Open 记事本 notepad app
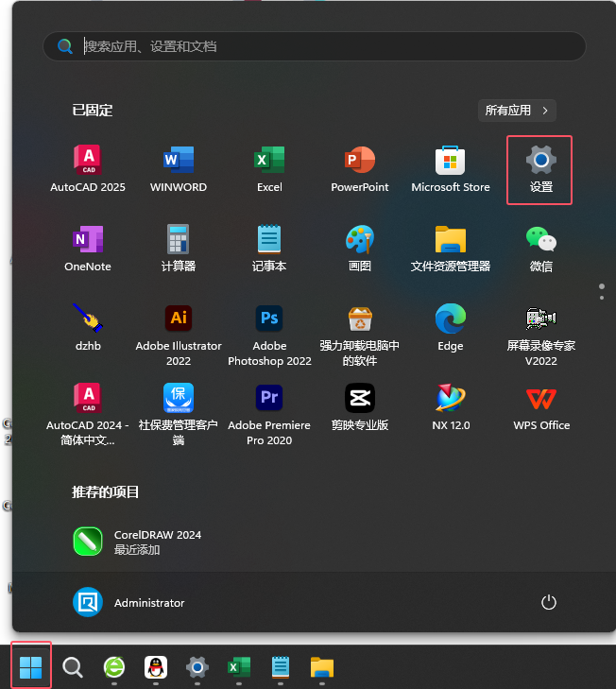This screenshot has width=616, height=689. click(x=269, y=249)
